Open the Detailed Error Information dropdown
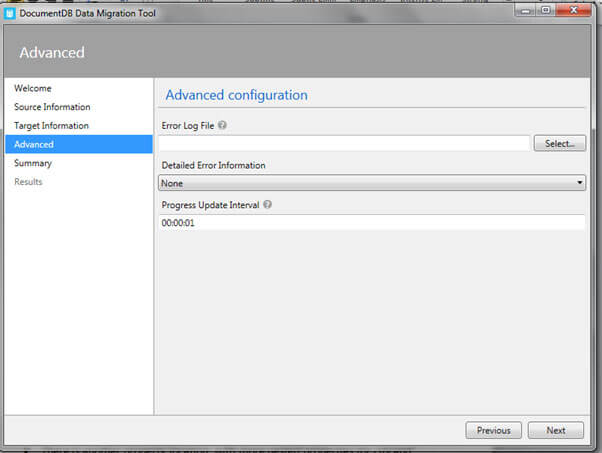 (x=372, y=183)
